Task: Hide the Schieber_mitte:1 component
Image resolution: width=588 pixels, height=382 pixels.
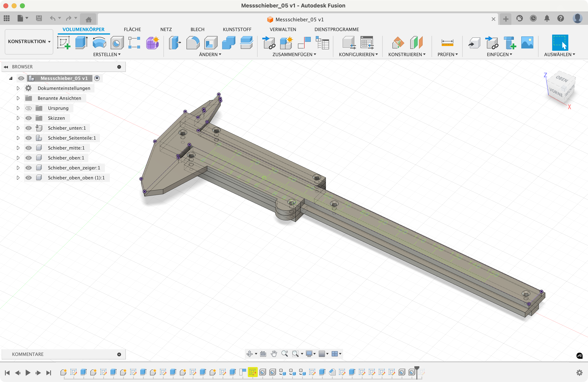Action: (29, 148)
